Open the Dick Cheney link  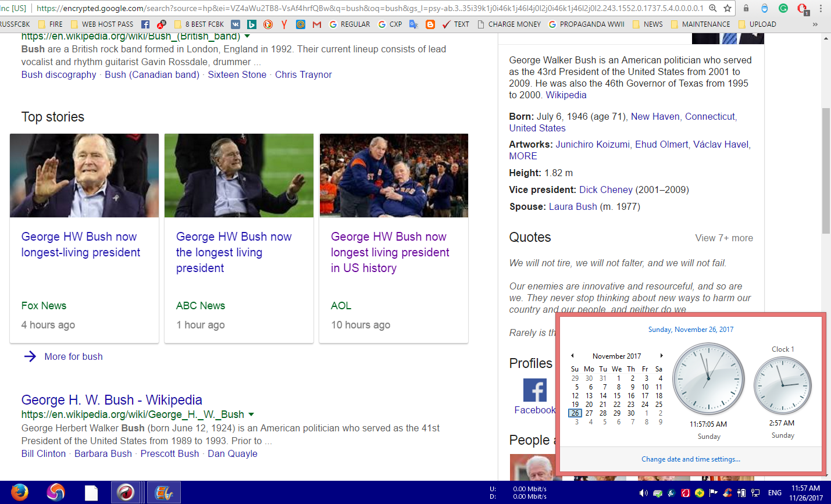pos(606,190)
